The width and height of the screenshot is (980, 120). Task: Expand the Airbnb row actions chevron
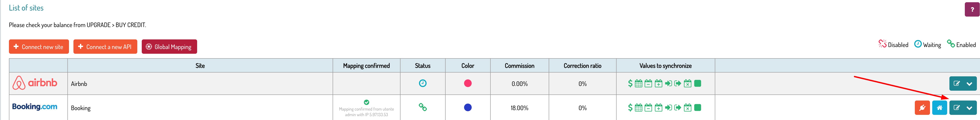click(x=969, y=84)
